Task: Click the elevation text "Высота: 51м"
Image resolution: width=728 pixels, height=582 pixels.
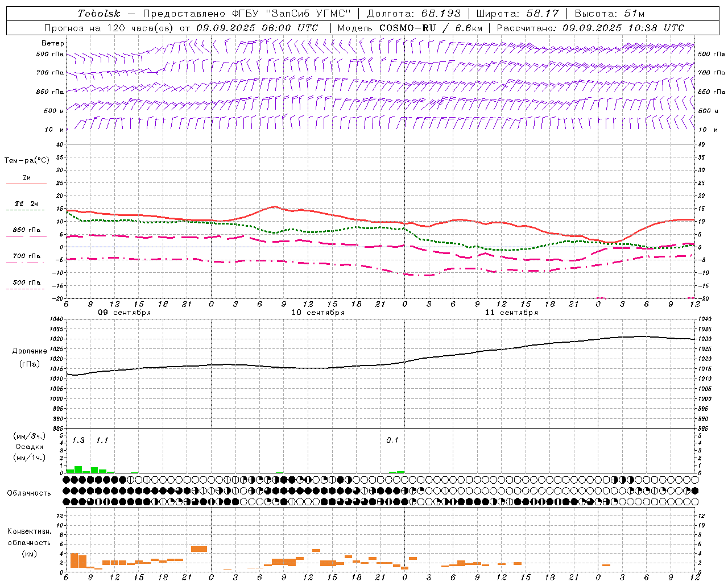Action: [x=610, y=14]
